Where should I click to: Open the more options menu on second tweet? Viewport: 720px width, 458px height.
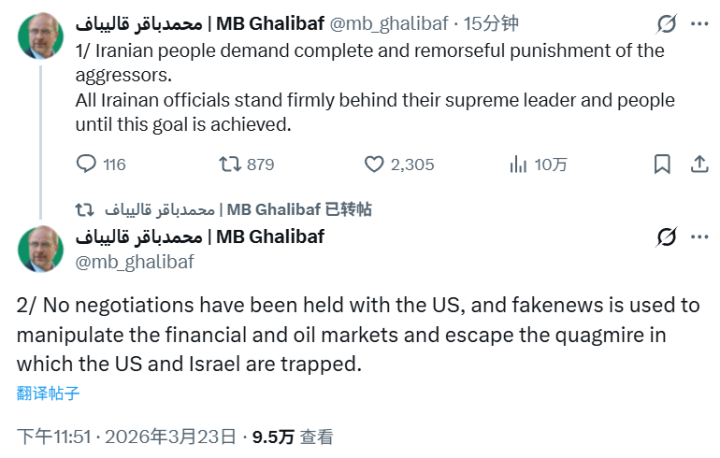(699, 237)
